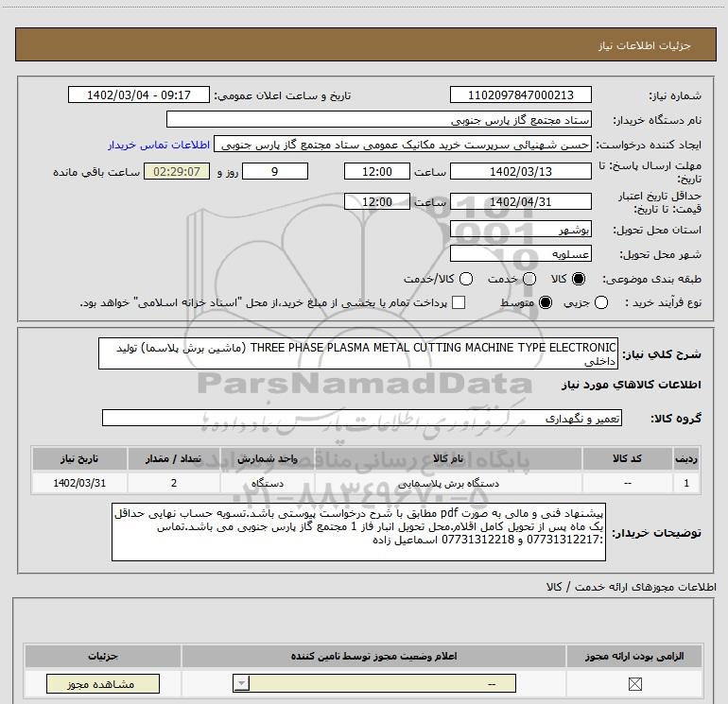Click the تاریخ نیاز column header

79,458
